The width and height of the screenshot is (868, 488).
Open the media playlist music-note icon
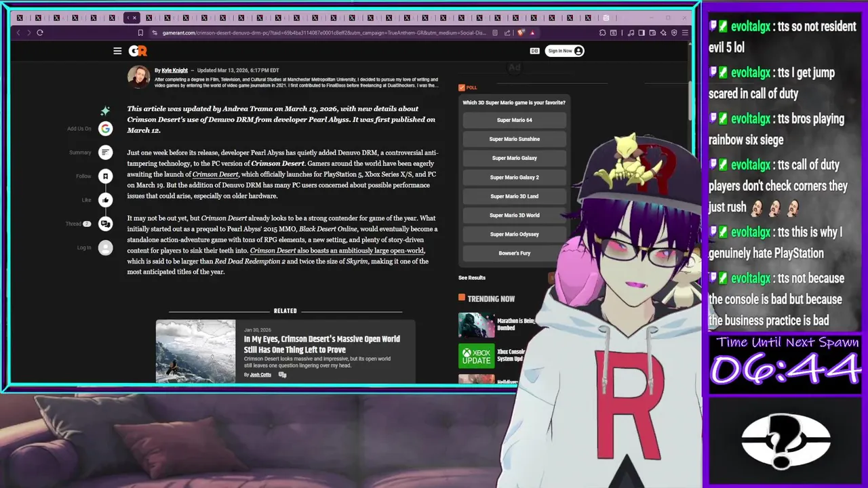(x=631, y=33)
